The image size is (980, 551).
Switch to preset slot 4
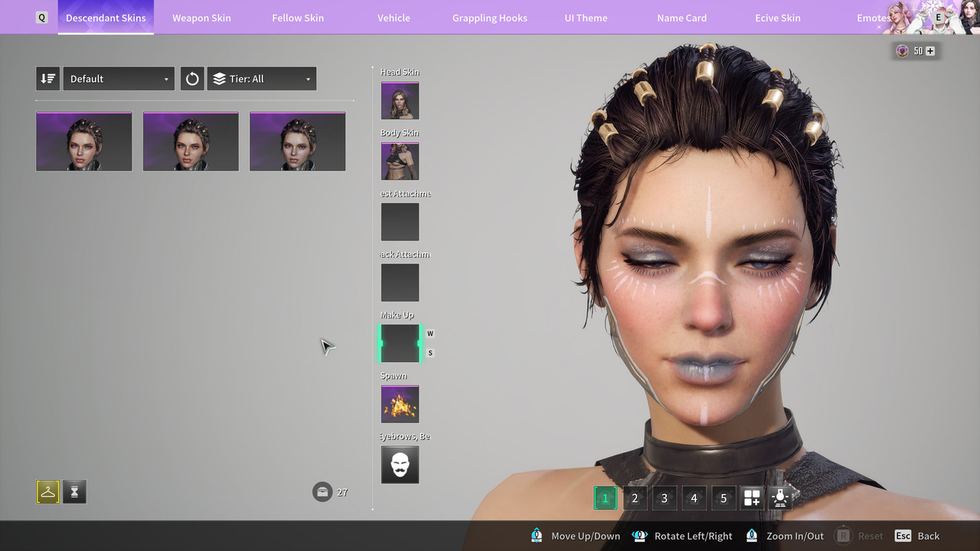click(x=694, y=498)
